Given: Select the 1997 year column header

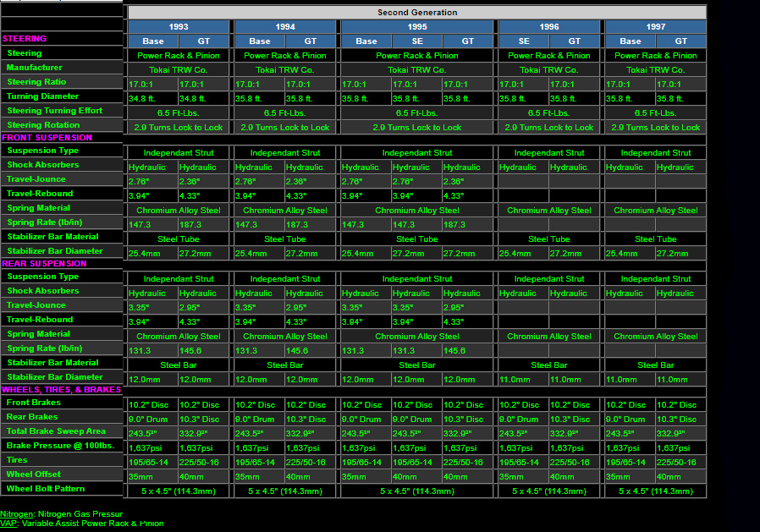Looking at the screenshot, I should [655, 27].
